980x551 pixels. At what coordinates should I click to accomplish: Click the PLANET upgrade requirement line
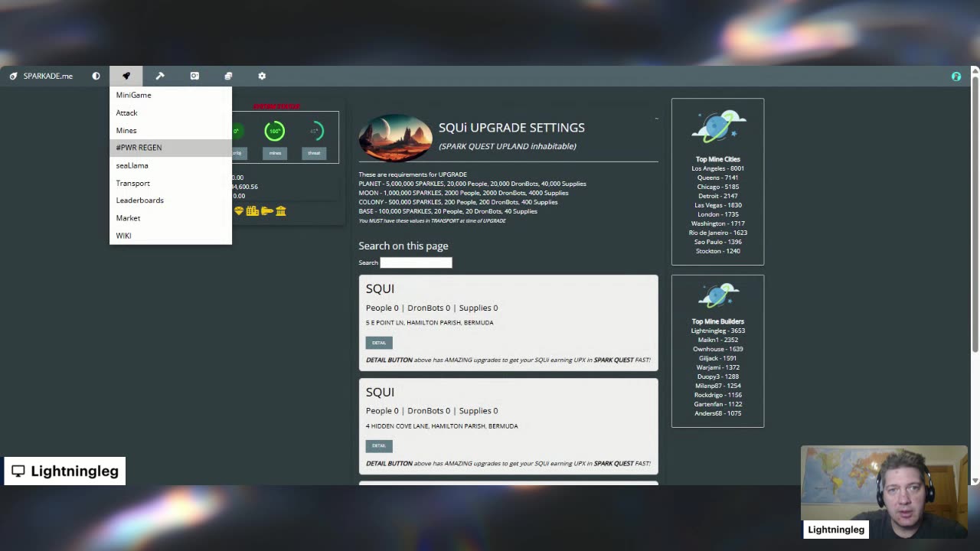click(472, 184)
